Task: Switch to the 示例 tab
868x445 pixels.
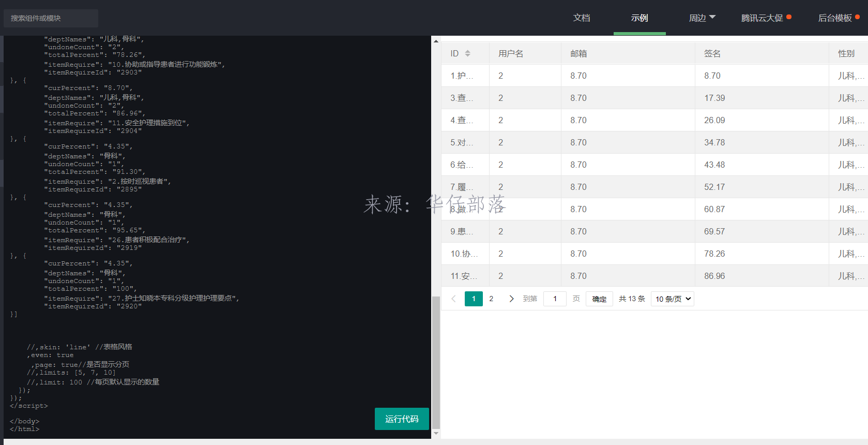Action: coord(639,18)
